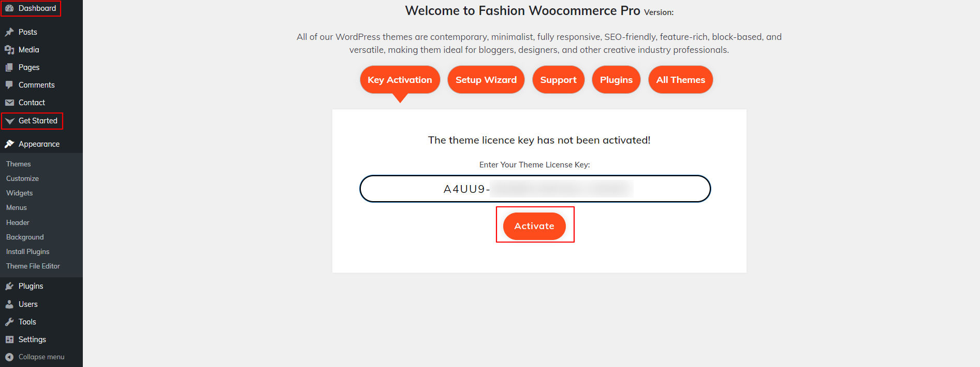The image size is (980, 367).
Task: Switch to the Setup Wizard tab
Action: [x=486, y=80]
